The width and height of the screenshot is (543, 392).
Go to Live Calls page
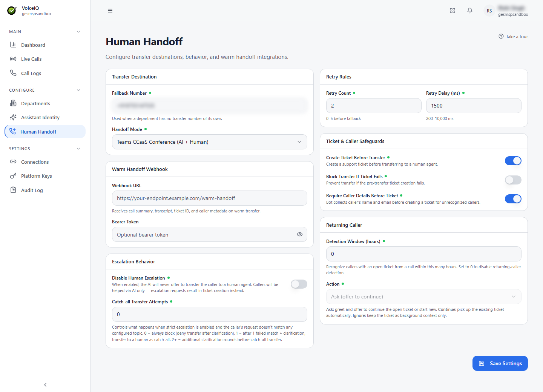45,59
